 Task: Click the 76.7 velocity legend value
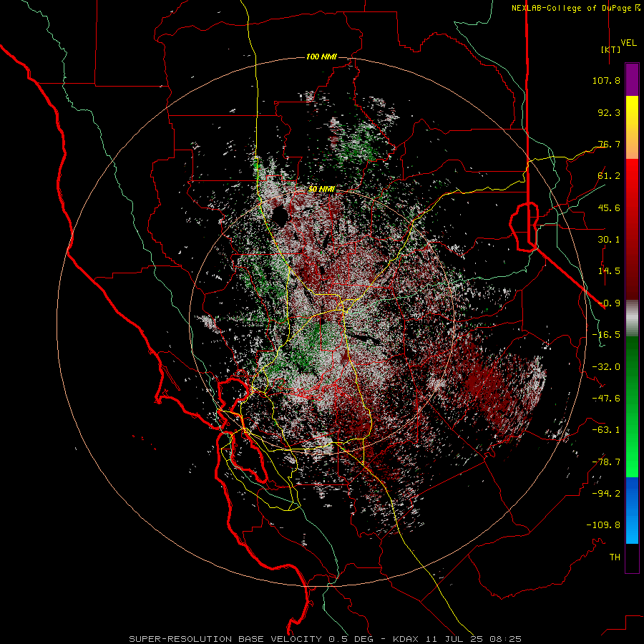click(x=609, y=144)
